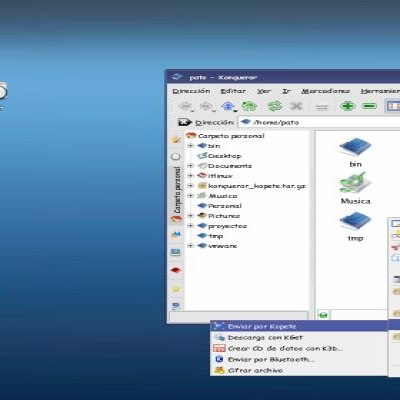The width and height of the screenshot is (400, 400).
Task: Select vmware in the folder tree
Action: tap(222, 246)
